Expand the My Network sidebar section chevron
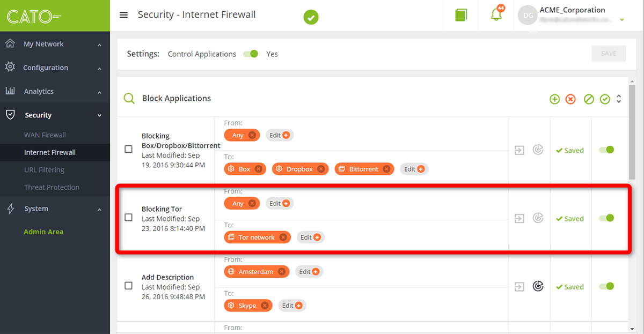Image resolution: width=644 pixels, height=334 pixels. point(99,45)
